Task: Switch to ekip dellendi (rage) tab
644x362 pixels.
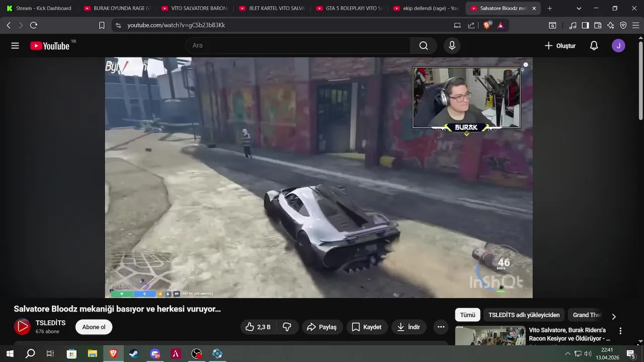Action: 427,9
